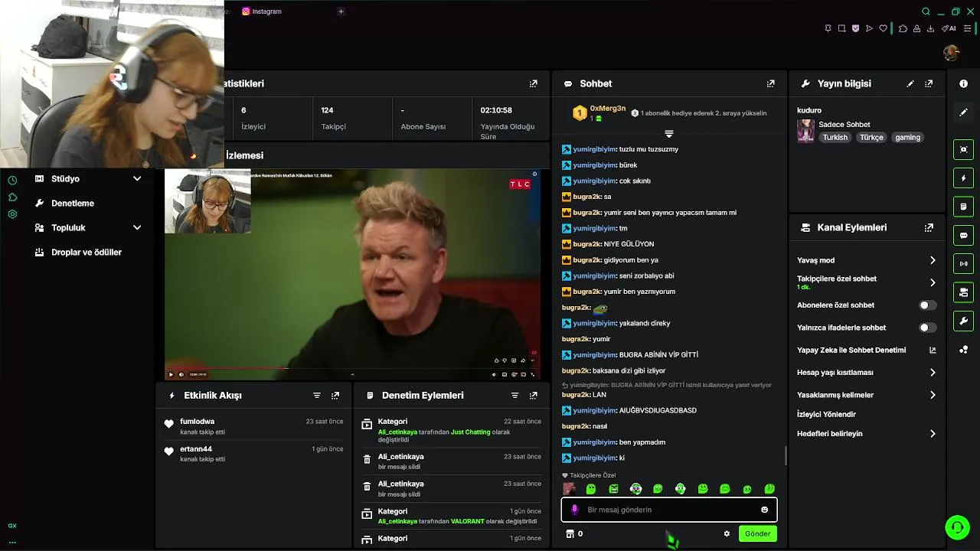
Task: Toggle Yalnızca ifadelerle sohbet switch
Action: pos(927,328)
